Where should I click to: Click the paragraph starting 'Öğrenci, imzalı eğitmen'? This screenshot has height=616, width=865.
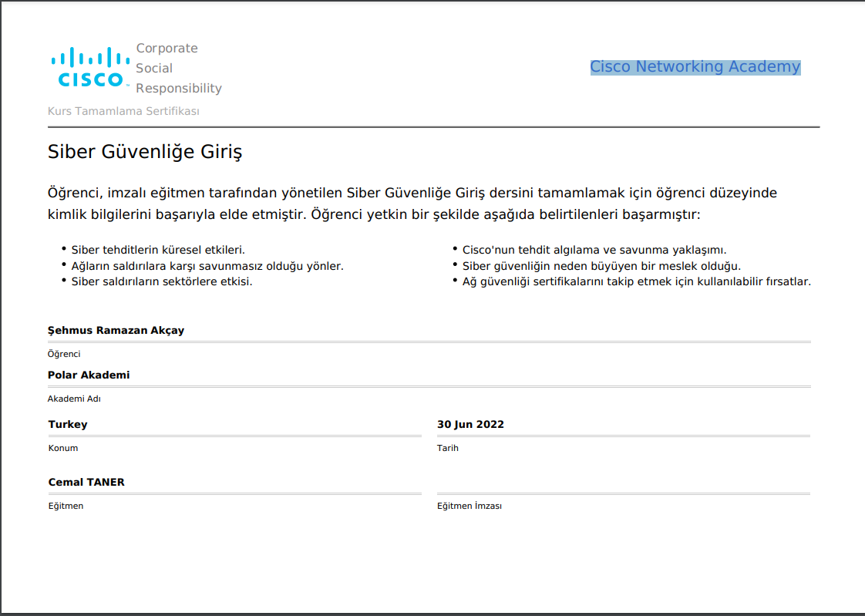pyautogui.click(x=412, y=204)
